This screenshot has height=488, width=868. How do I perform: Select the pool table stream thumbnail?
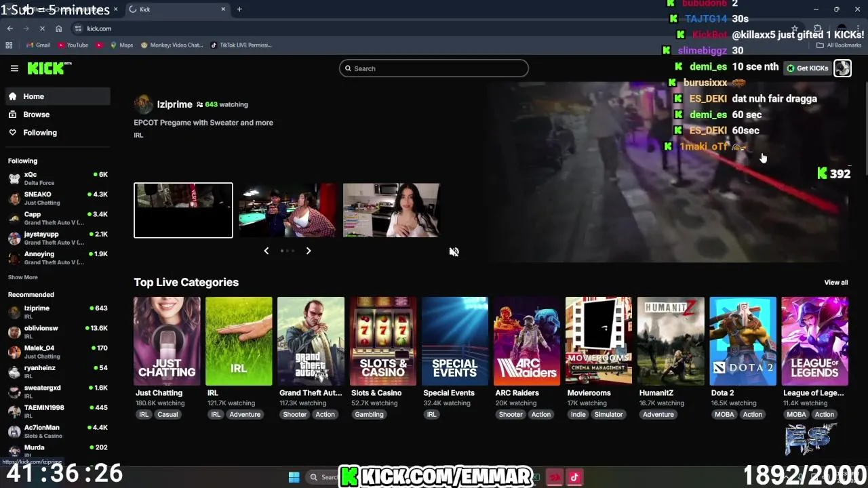click(x=288, y=210)
